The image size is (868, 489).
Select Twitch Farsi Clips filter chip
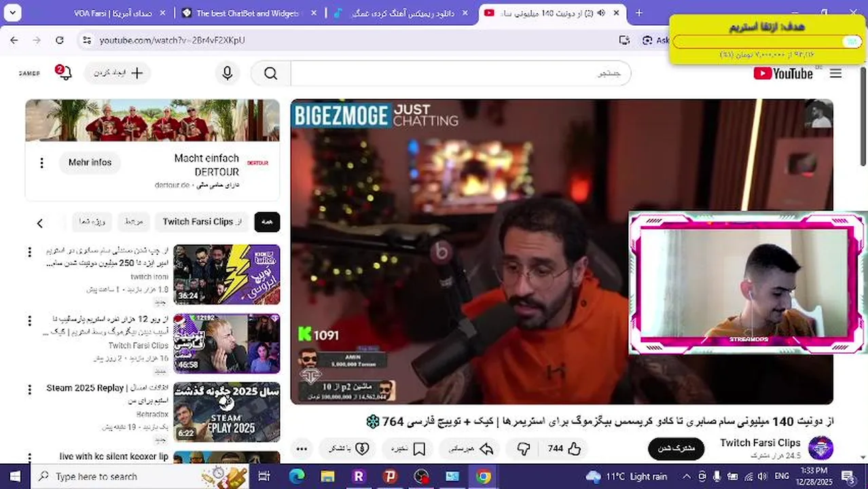pos(202,222)
